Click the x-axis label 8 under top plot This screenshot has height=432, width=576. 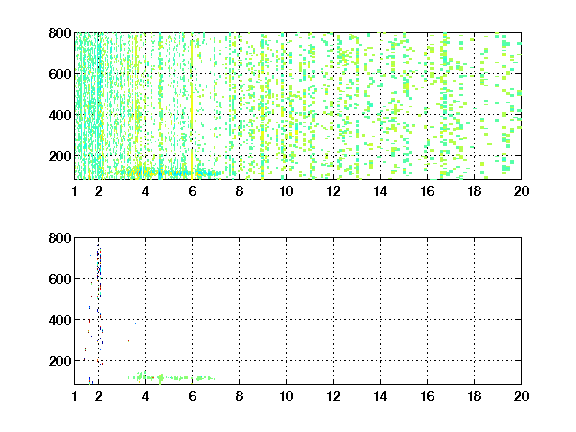click(239, 191)
